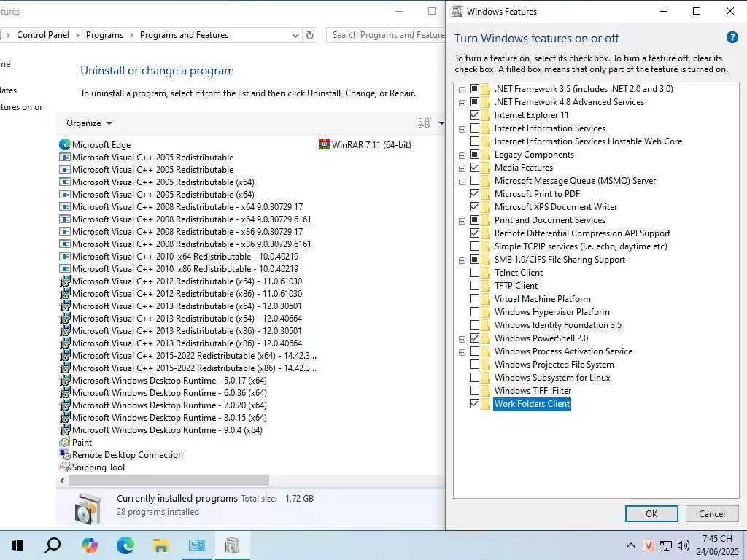Select Windows Projected File System row
The width and height of the screenshot is (747, 560).
(x=554, y=365)
